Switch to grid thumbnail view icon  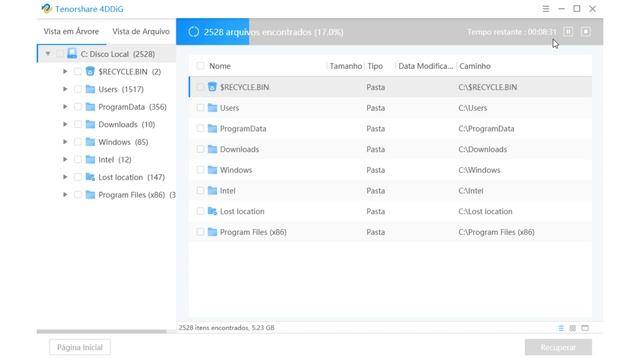573,328
